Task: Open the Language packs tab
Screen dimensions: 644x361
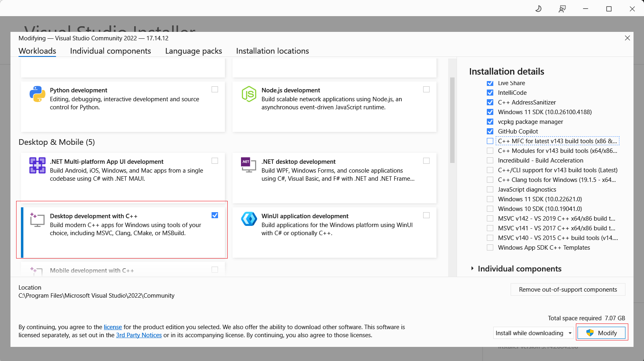Action: click(x=193, y=51)
